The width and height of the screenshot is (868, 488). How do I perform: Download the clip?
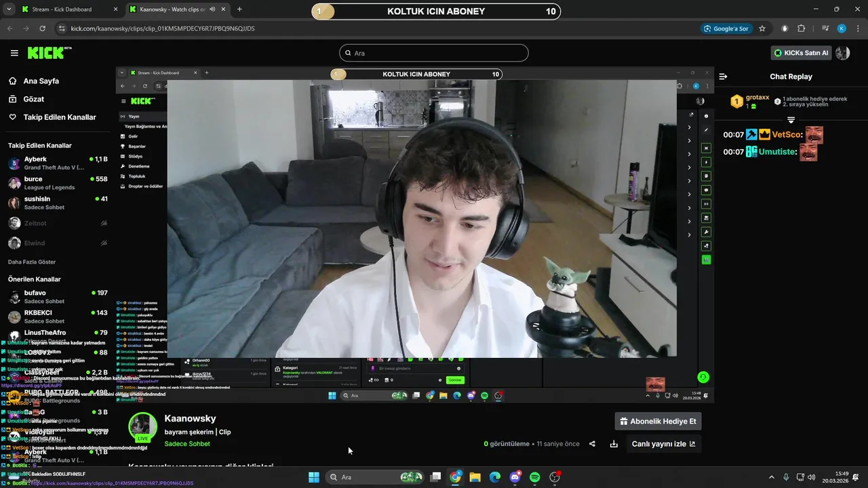(x=614, y=444)
